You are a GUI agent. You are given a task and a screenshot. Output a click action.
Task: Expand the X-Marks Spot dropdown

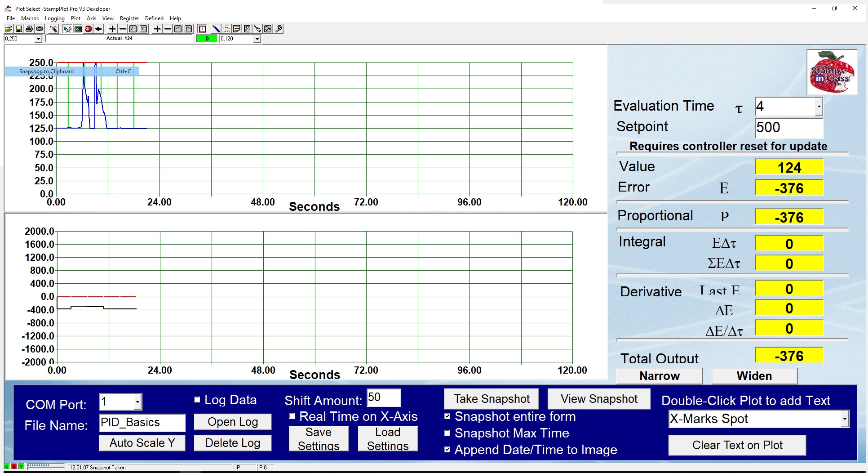pyautogui.click(x=845, y=419)
